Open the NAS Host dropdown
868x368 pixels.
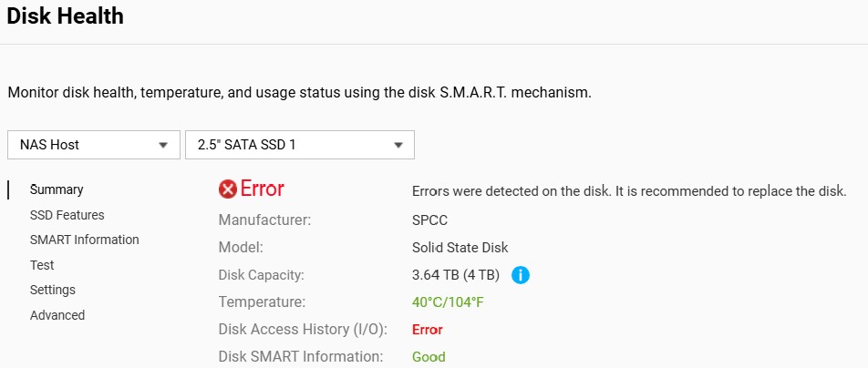point(93,145)
